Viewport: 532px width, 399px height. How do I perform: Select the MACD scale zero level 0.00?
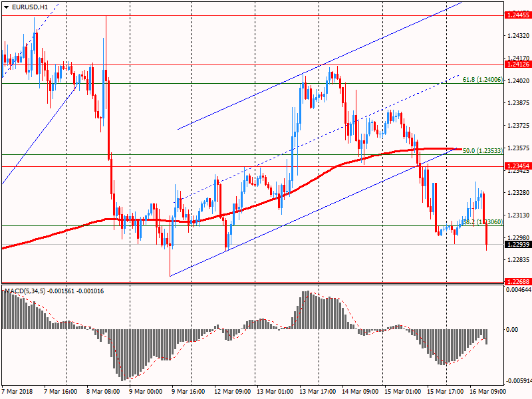coord(512,329)
